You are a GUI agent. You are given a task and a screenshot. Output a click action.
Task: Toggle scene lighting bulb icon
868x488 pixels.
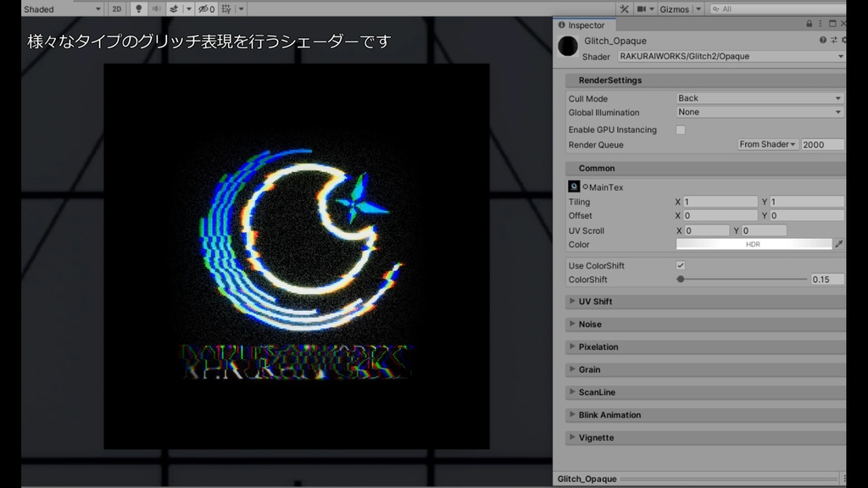(138, 8)
